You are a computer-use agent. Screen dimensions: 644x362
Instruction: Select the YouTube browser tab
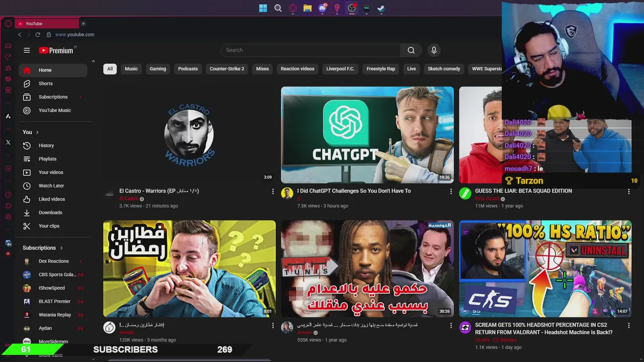point(47,24)
